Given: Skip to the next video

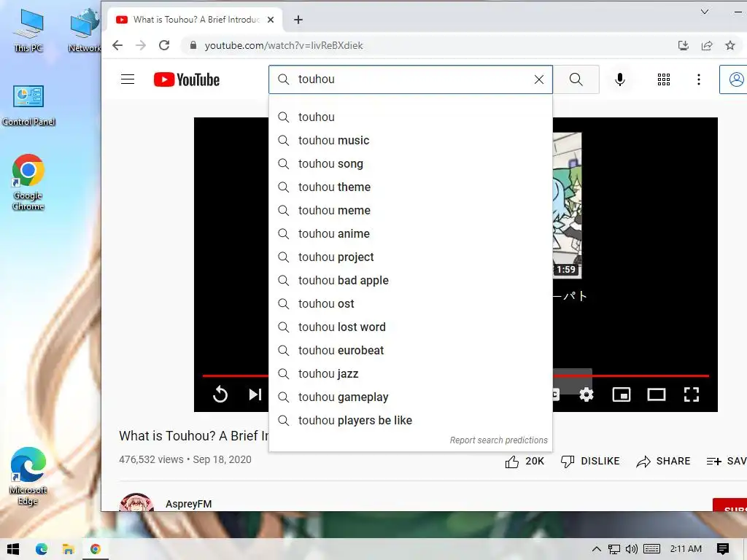Looking at the screenshot, I should point(255,394).
